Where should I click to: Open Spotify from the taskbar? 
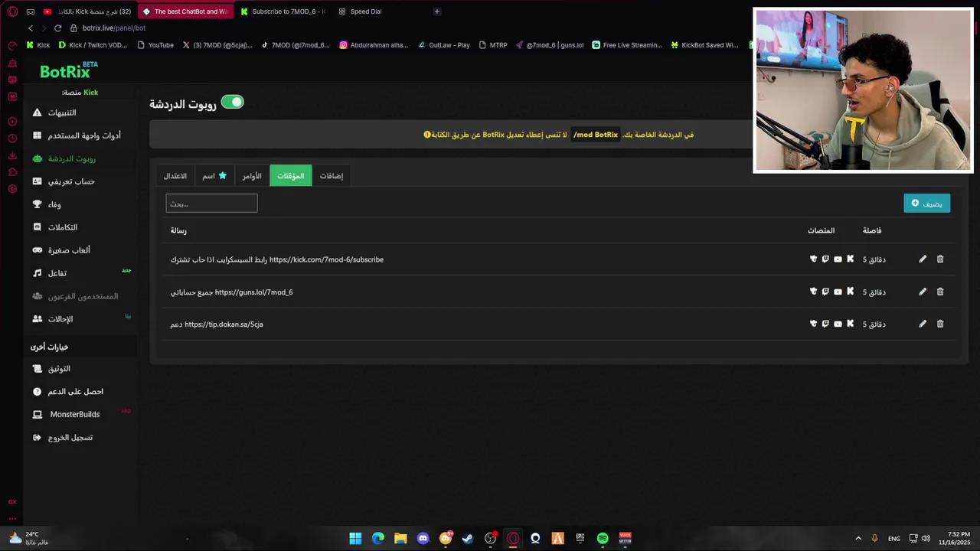[603, 539]
